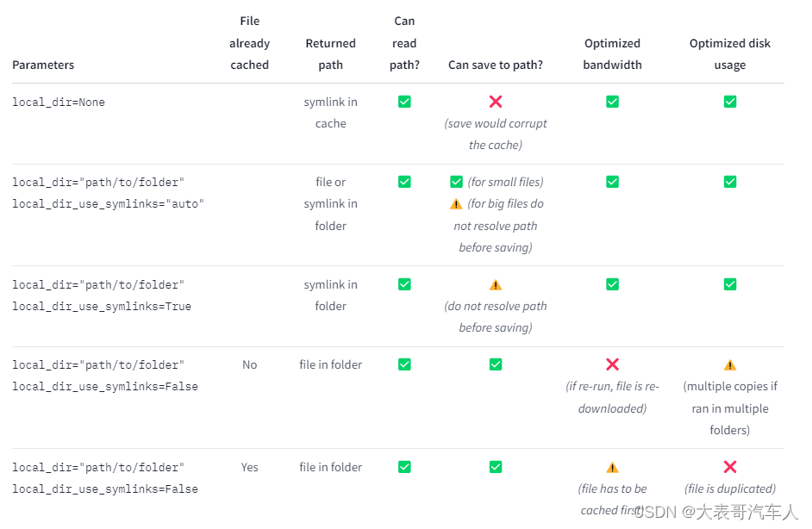Click the 'Optimized disk usage' column header

click(730, 53)
